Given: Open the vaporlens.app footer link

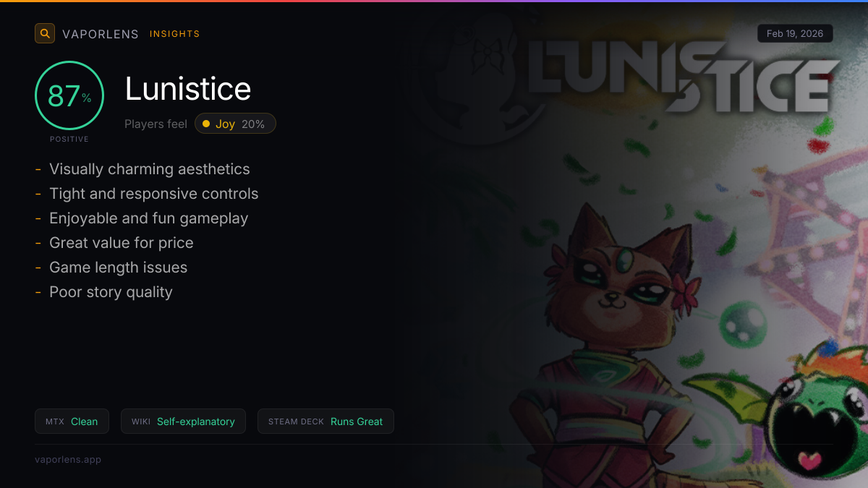Looking at the screenshot, I should point(68,459).
